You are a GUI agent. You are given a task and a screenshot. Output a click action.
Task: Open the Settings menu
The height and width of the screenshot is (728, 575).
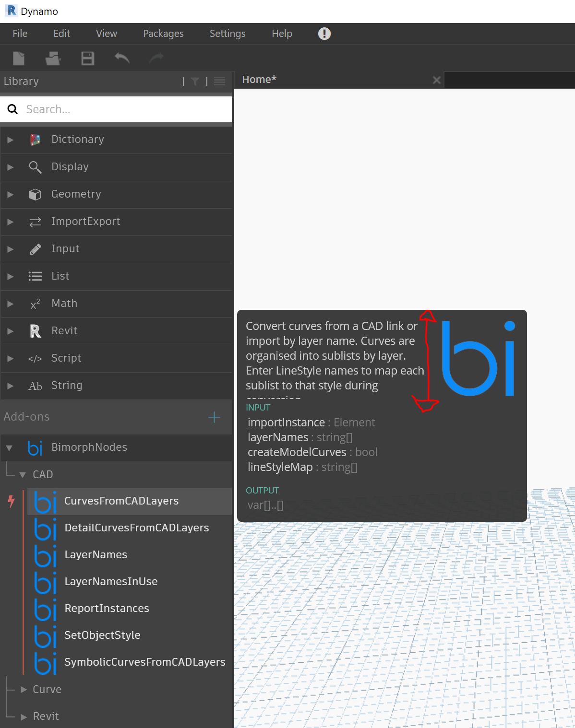(x=228, y=34)
